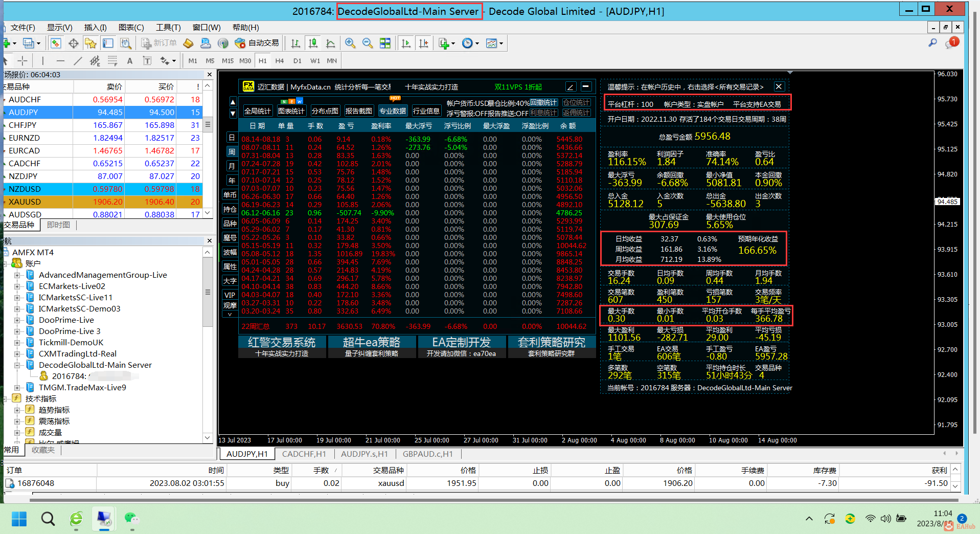This screenshot has width=980, height=534.
Task: Switch chart to candlestick display
Action: [x=313, y=43]
